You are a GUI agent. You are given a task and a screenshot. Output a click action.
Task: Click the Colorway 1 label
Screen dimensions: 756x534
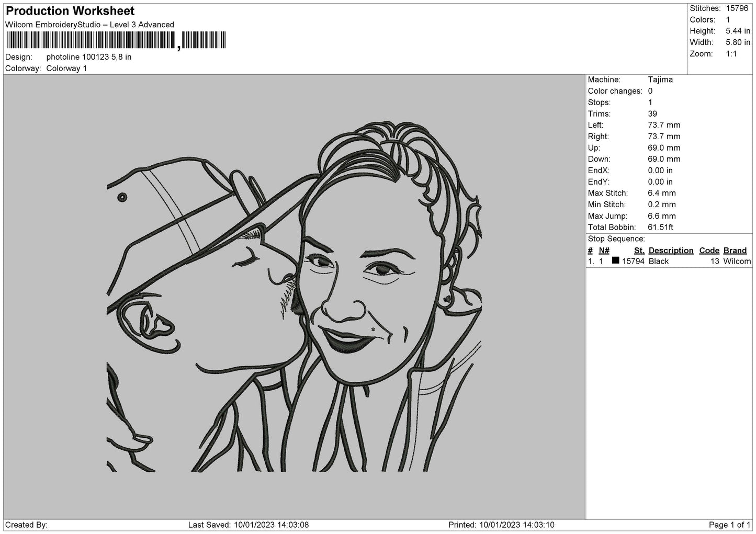pyautogui.click(x=66, y=69)
